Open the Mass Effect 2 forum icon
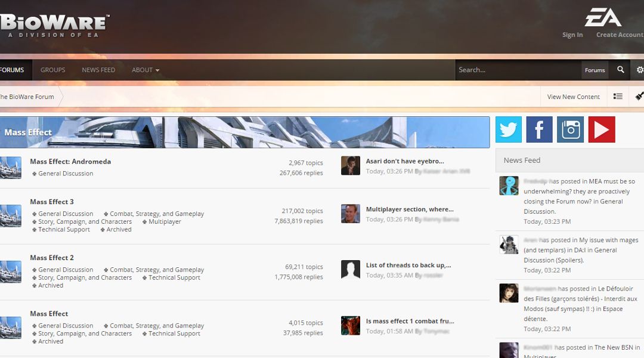Screen dimensions: 644x358 click(x=11, y=271)
